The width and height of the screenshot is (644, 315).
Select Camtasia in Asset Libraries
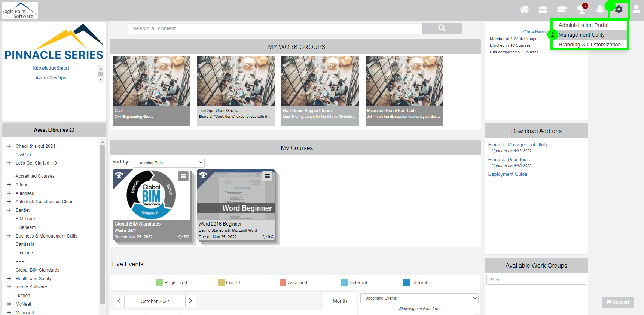click(x=25, y=244)
